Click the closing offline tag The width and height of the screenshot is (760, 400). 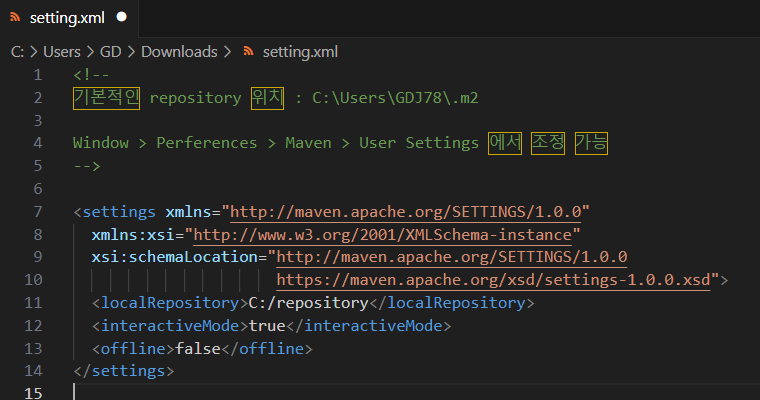267,349
